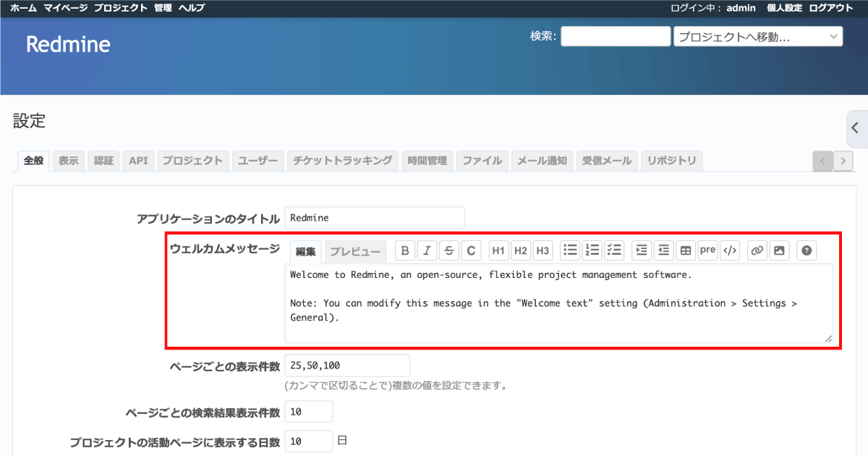Click the inline code (C) formatting icon
Screen dimensions: 868x456
click(470, 250)
